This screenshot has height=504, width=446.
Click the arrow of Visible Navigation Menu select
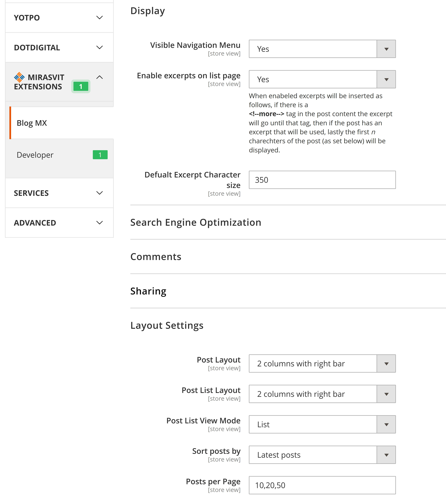coord(386,49)
